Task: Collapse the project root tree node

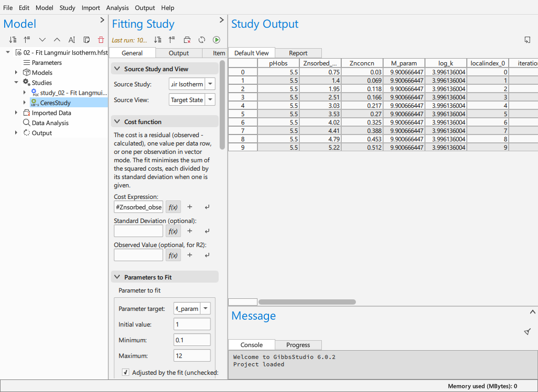Action: tap(8, 52)
